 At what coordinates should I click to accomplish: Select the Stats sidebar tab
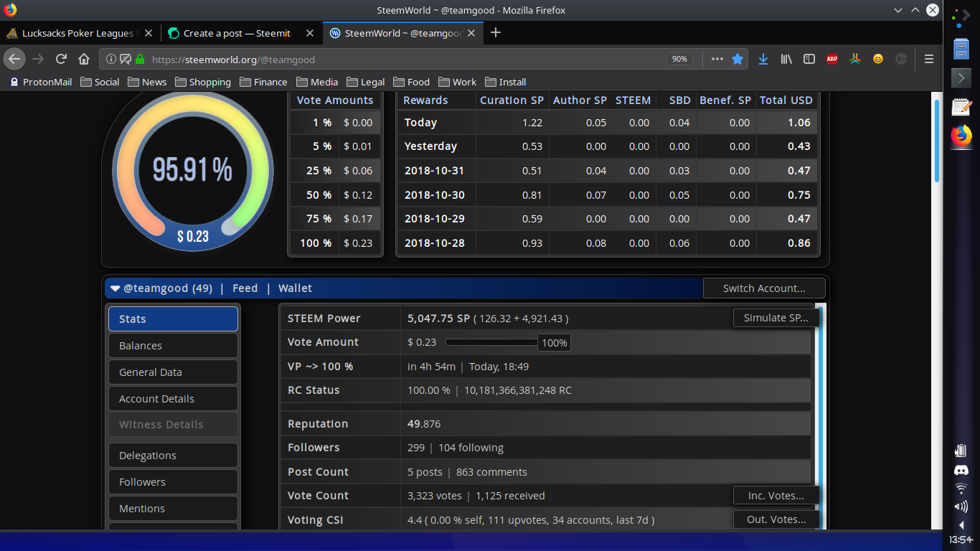(x=173, y=319)
